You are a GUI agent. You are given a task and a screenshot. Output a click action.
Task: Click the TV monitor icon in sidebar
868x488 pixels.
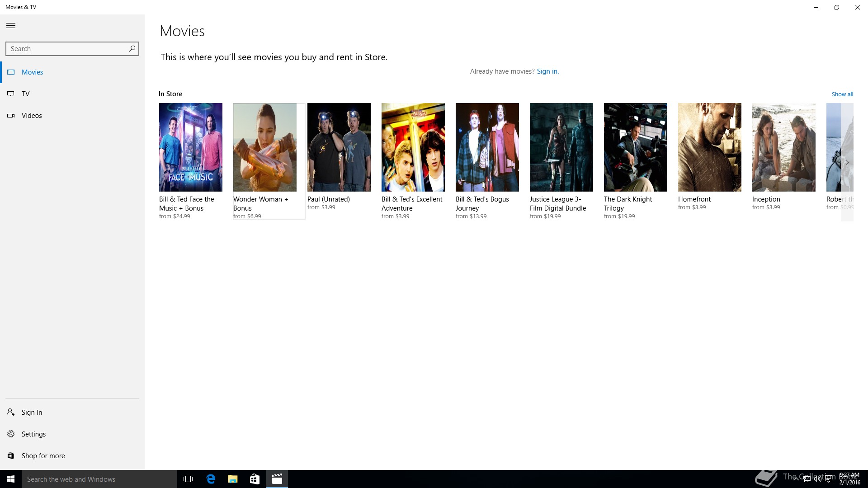(x=11, y=94)
